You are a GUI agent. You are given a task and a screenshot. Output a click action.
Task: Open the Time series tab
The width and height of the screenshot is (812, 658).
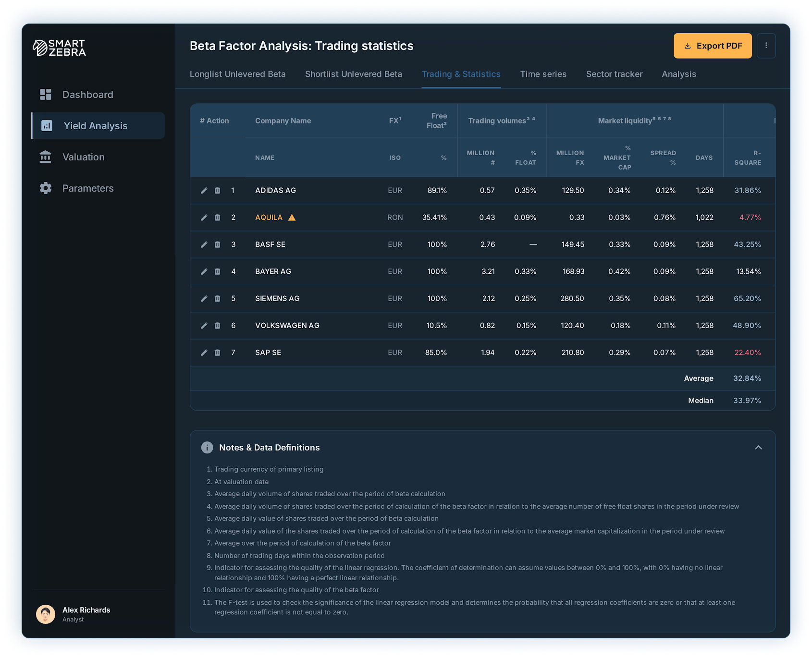[543, 74]
